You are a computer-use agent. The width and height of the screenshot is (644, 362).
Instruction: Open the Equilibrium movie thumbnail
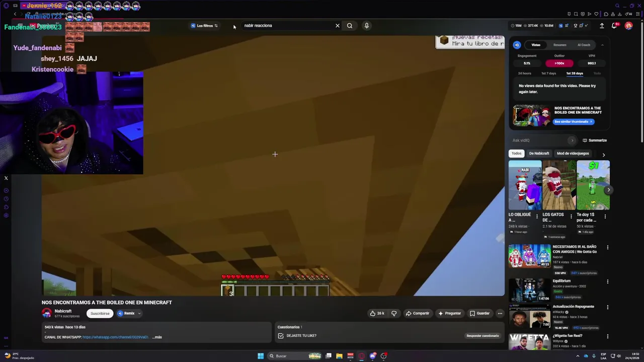point(529,290)
